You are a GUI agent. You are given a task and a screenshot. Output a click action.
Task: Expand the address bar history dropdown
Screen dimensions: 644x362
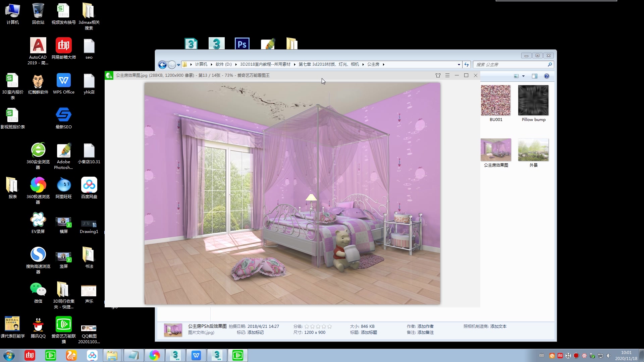[458, 64]
